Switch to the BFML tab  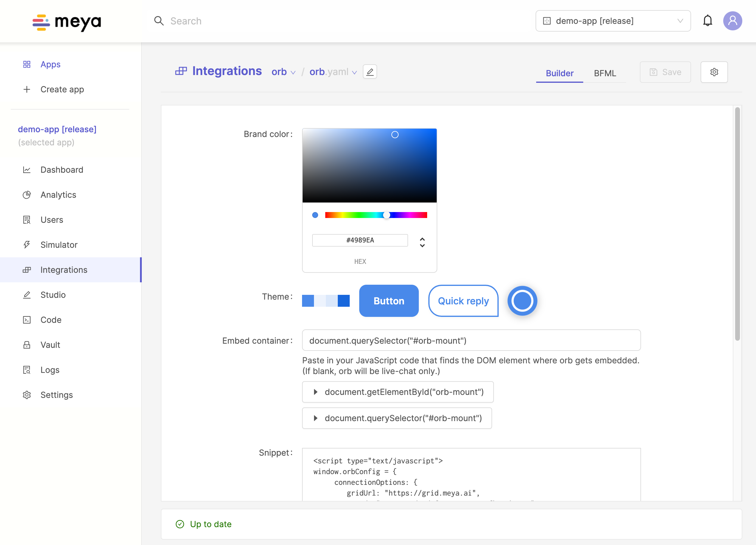point(605,73)
